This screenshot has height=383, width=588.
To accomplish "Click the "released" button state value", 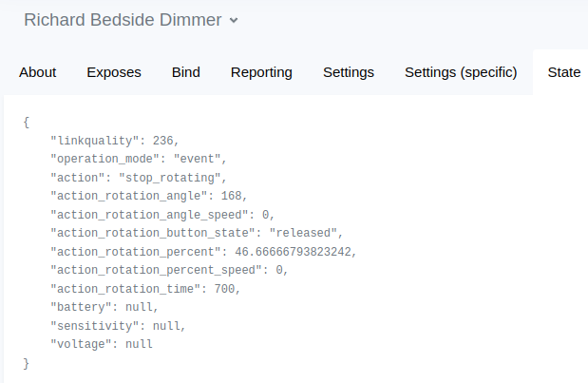I will coord(304,233).
